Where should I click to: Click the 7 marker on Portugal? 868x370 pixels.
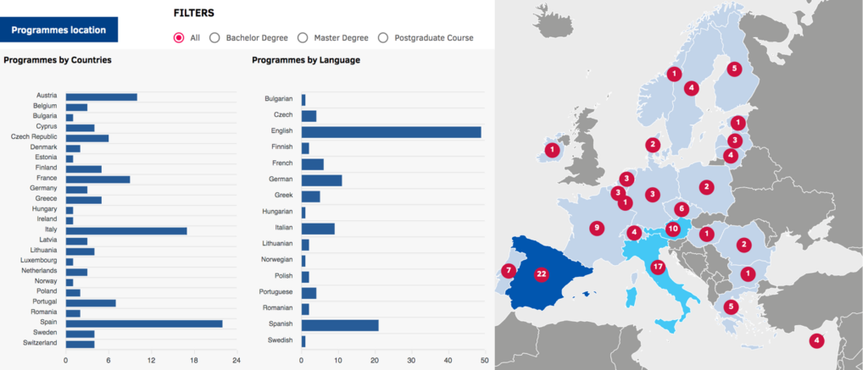[509, 271]
